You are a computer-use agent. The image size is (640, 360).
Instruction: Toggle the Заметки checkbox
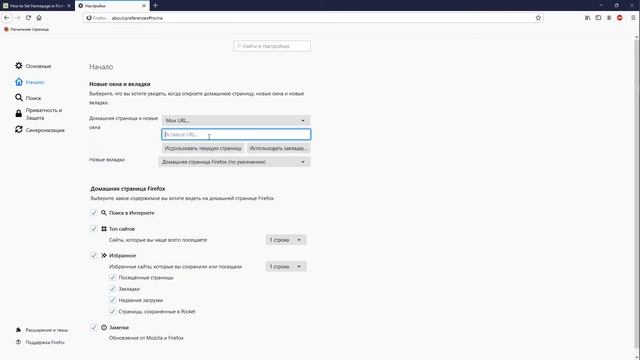[93, 327]
